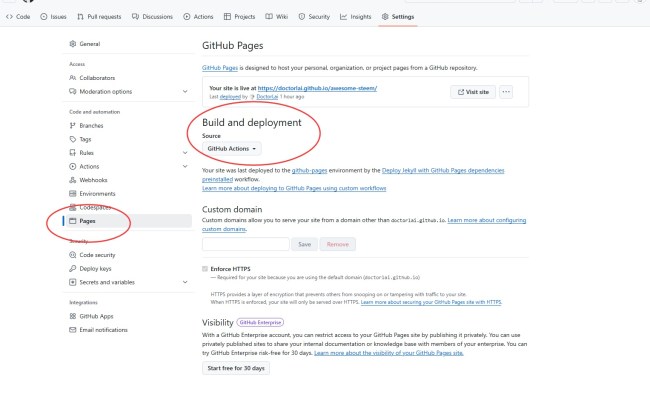
Task: Toggle the Enforce HTTPS checkbox
Action: click(205, 269)
